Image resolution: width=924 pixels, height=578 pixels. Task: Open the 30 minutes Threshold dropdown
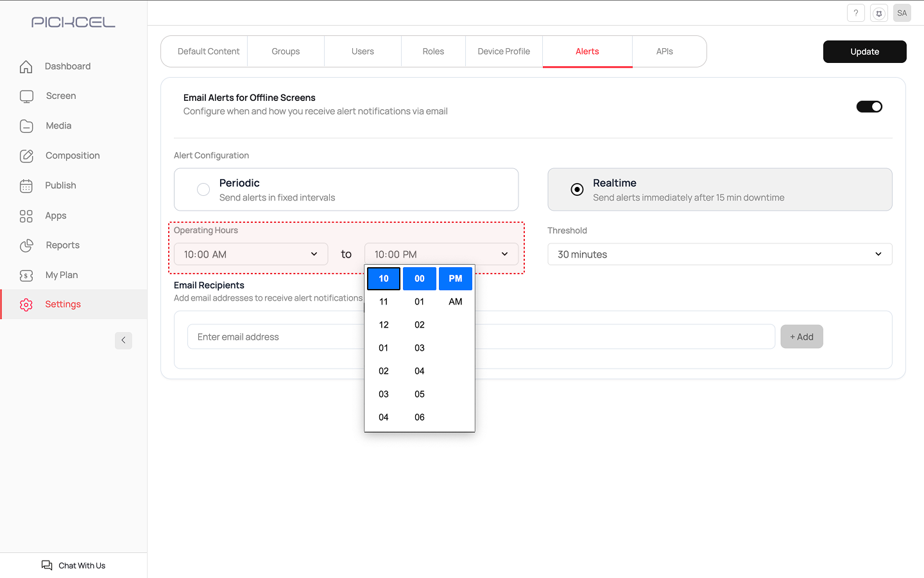719,254
